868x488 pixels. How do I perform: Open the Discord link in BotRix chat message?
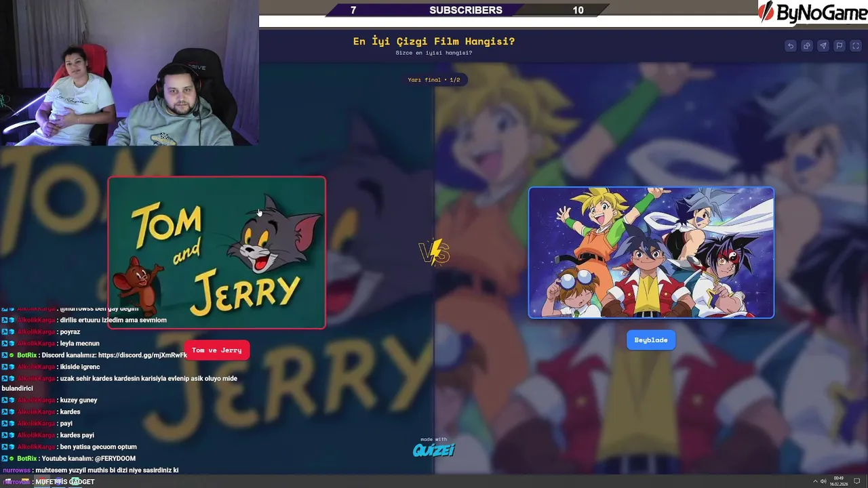coord(142,355)
